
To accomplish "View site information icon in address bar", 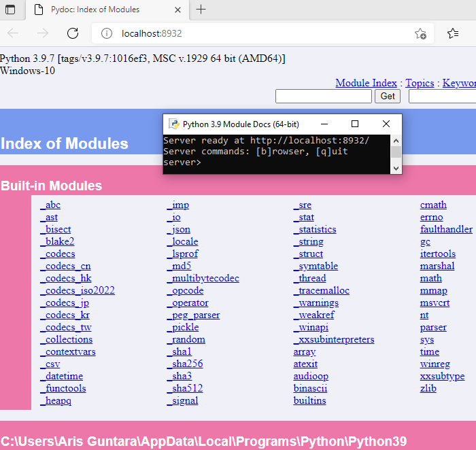I will tap(107, 33).
